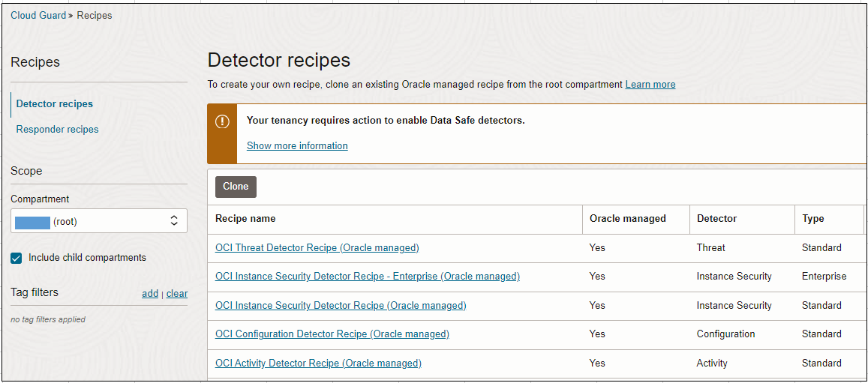
Task: Click the Scope section heading
Action: pyautogui.click(x=26, y=171)
